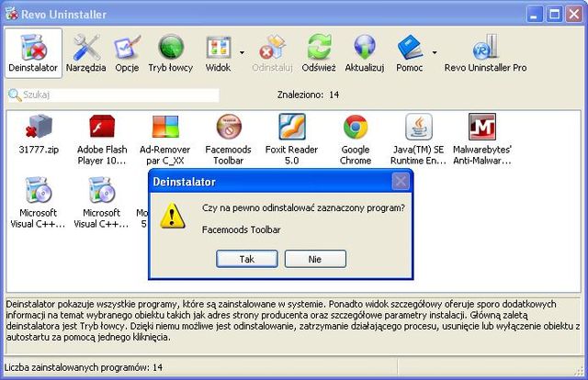The height and width of the screenshot is (380, 588).
Task: Click Revo Uninstaller title bar icon
Action: (x=12, y=15)
